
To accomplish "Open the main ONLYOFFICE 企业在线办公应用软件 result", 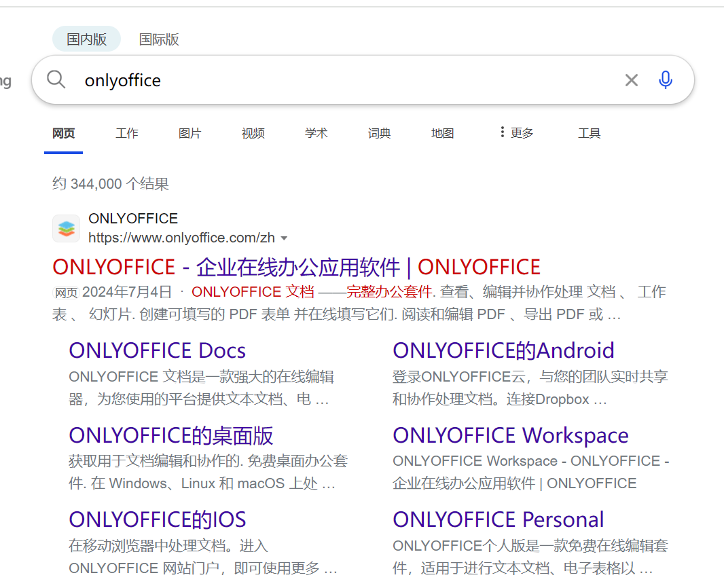I will (x=296, y=267).
